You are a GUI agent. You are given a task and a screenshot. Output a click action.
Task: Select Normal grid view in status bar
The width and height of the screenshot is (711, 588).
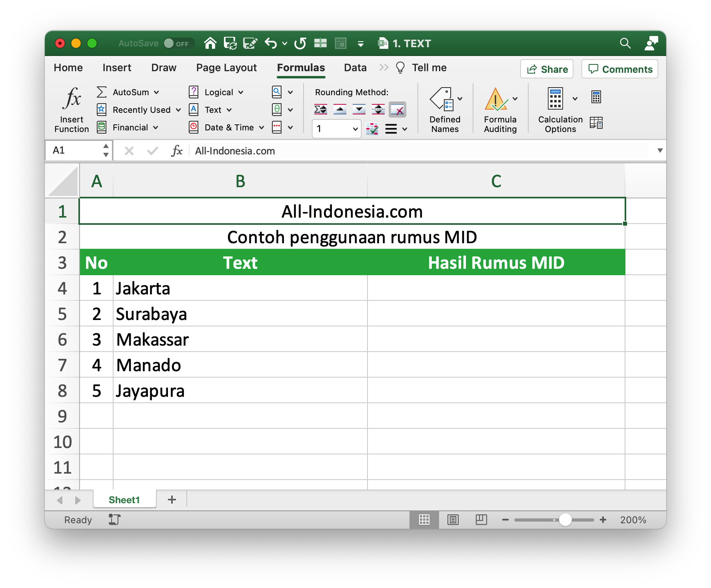(424, 520)
